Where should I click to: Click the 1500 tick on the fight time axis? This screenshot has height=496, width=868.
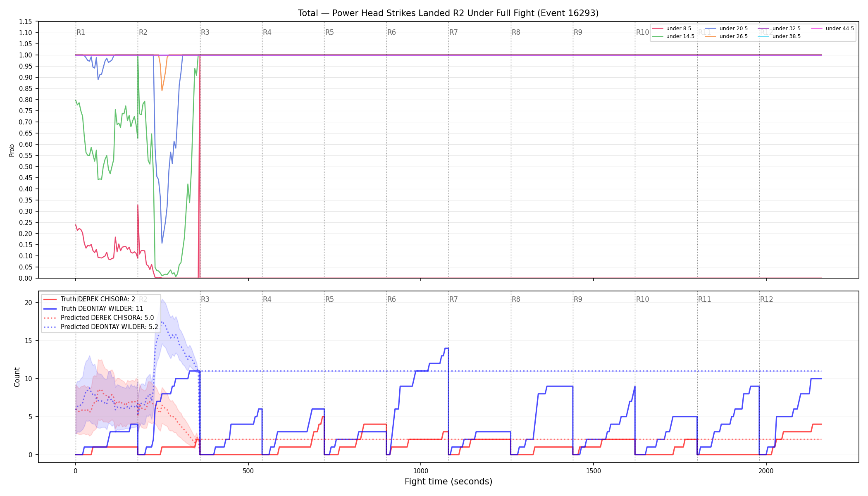click(594, 471)
